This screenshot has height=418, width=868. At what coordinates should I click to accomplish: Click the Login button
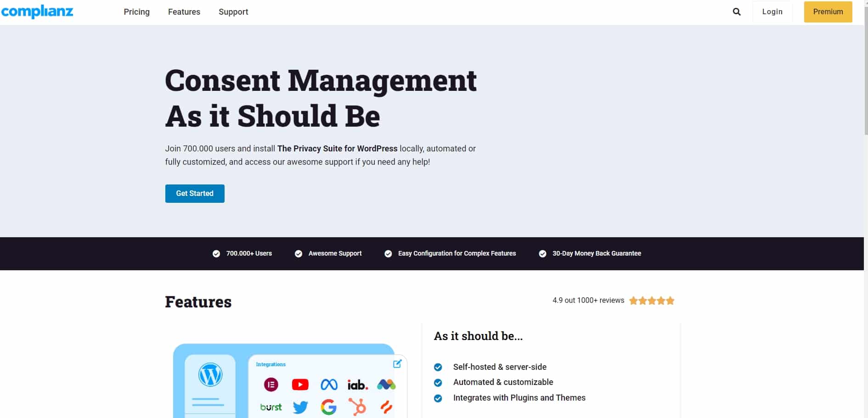pos(772,12)
